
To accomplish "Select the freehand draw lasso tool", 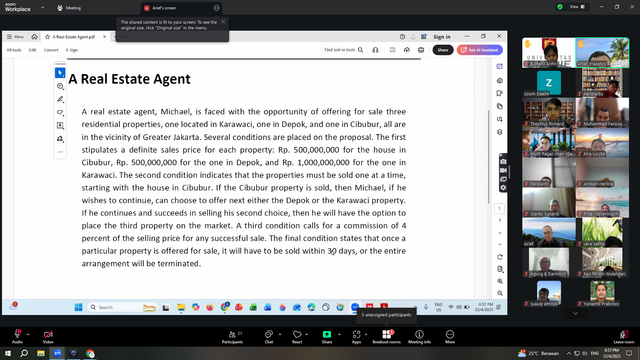I will (x=60, y=112).
